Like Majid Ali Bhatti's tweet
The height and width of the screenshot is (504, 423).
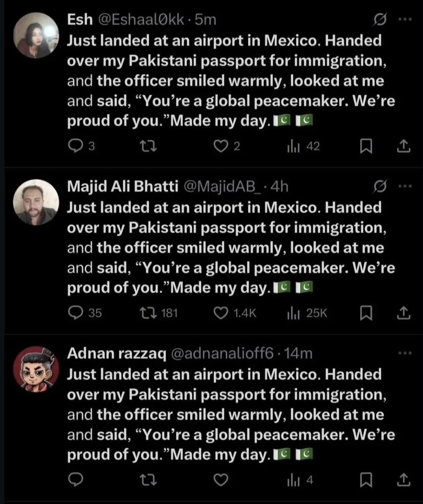click(221, 313)
